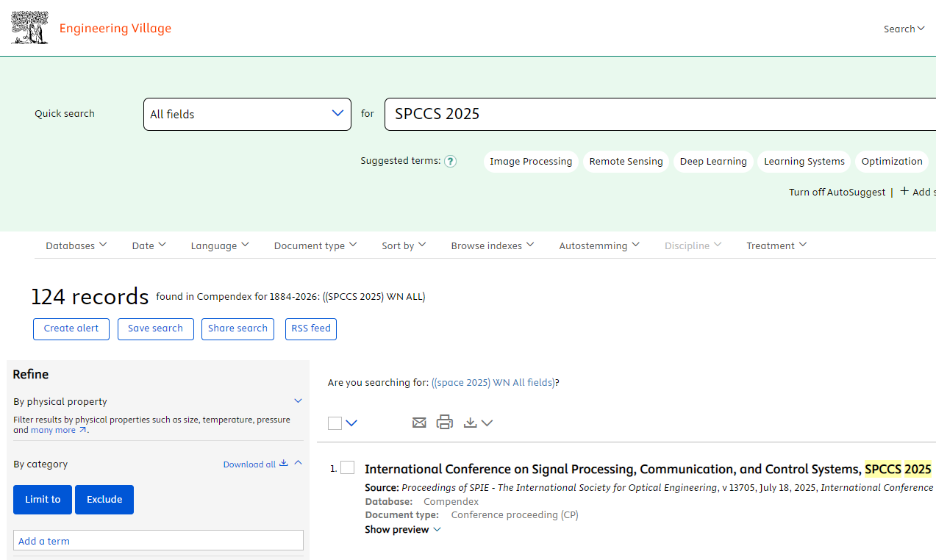Click the email results envelope icon
Image resolution: width=936 pixels, height=560 pixels.
tap(419, 423)
